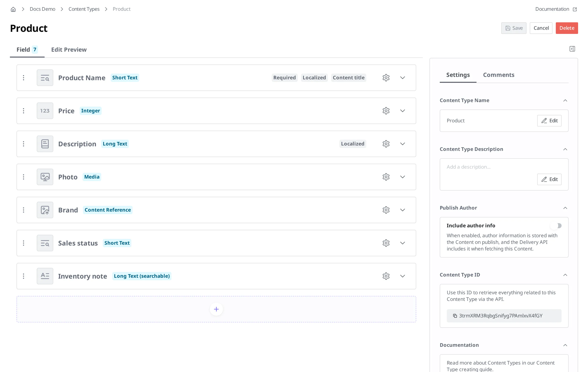Screen dimensions: 588x372
Task: Open the Comments tab
Action: (x=499, y=75)
